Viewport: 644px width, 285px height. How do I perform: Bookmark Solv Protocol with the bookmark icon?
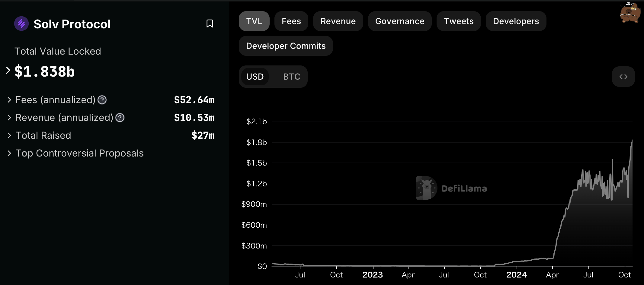click(210, 24)
